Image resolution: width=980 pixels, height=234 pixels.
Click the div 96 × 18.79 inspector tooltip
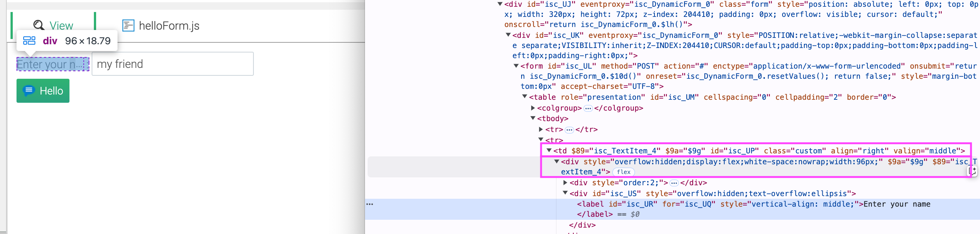click(67, 40)
